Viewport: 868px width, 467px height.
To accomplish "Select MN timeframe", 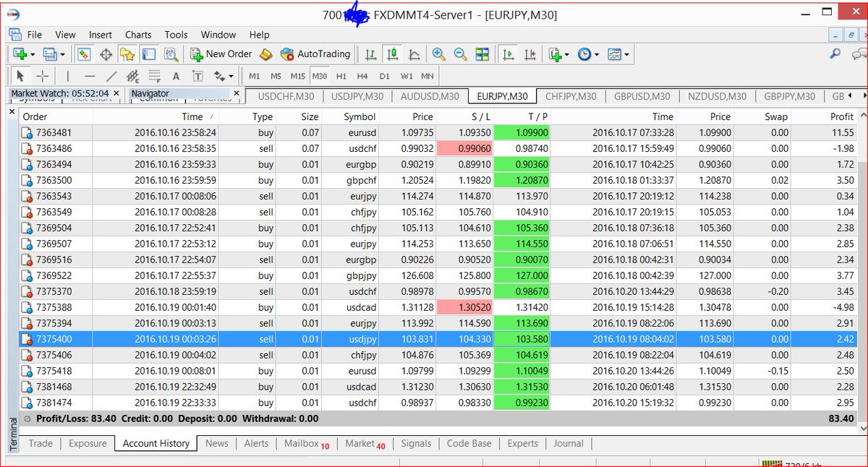I will [x=427, y=76].
